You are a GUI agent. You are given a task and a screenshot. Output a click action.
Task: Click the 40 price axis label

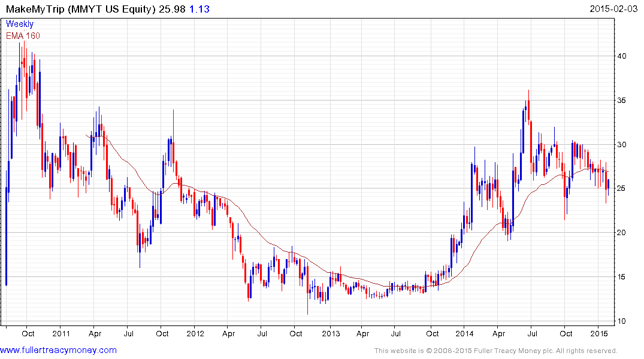[622, 56]
